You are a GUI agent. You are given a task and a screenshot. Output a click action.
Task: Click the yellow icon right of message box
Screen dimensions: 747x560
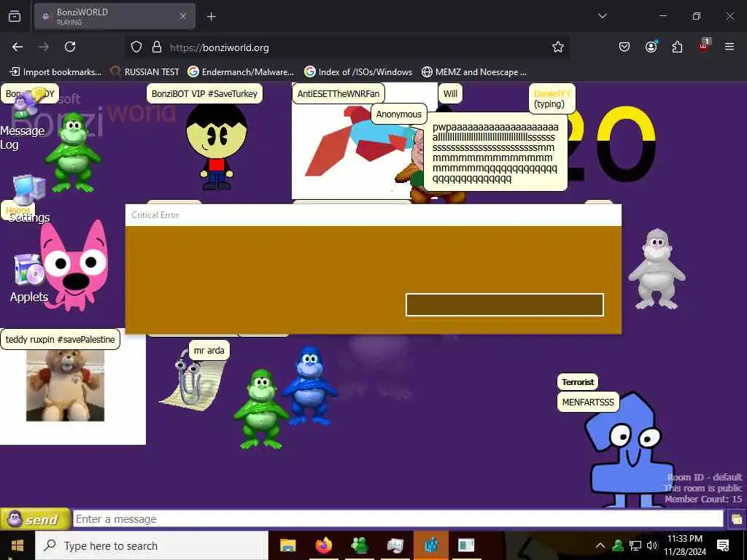coord(736,519)
